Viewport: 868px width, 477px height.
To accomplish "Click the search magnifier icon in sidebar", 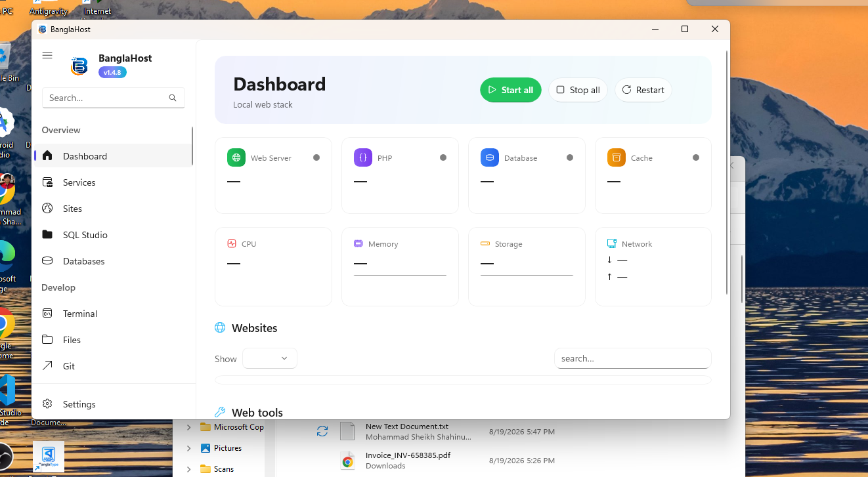I will pos(173,98).
